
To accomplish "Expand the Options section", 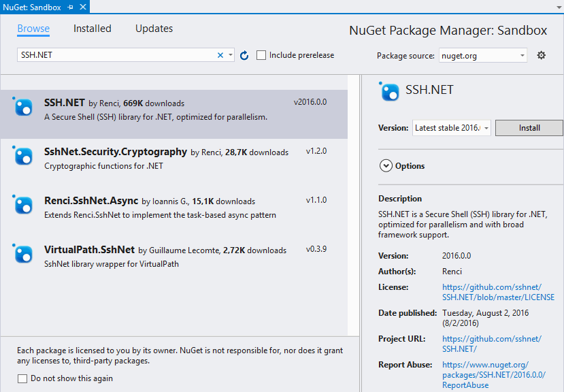I will pos(386,165).
